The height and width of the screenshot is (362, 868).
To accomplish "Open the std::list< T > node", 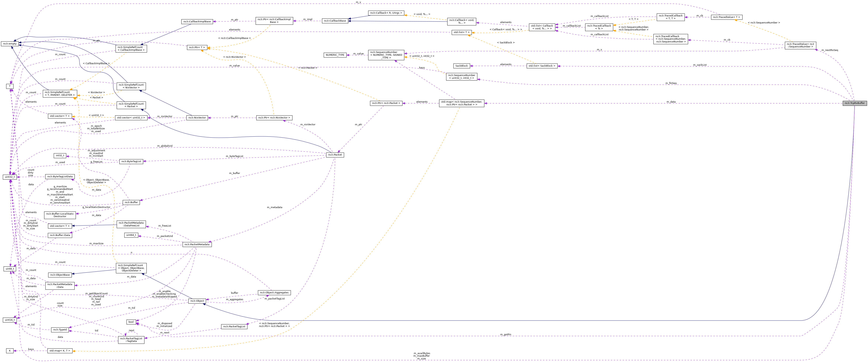I will click(461, 32).
